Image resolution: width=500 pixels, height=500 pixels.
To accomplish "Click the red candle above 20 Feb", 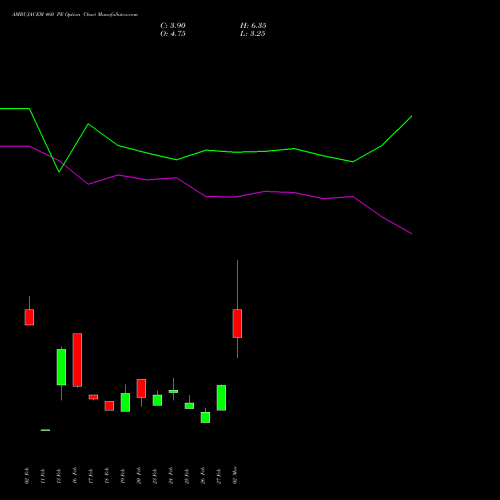I will pos(141,388).
